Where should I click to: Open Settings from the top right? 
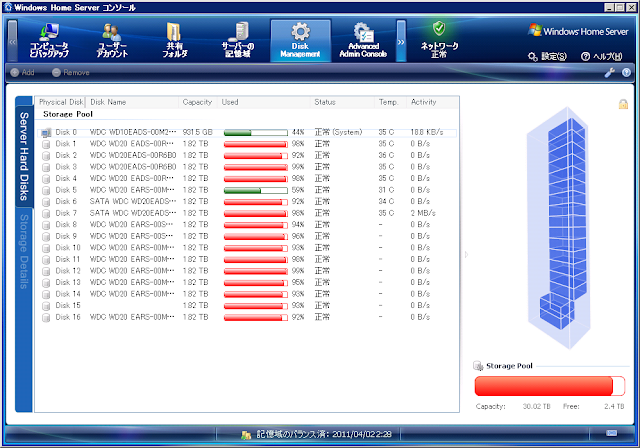pyautogui.click(x=547, y=56)
